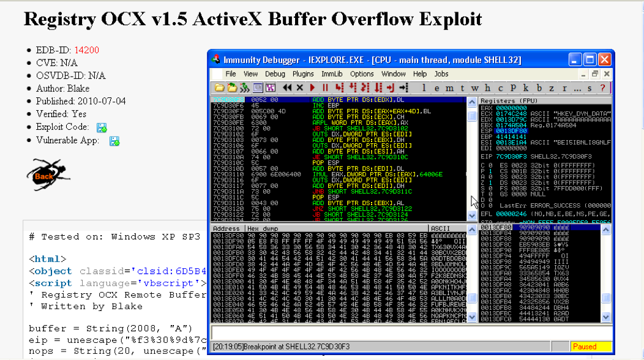Click the up arrow of disassembly scrollbar
Viewport: 644px width, 360px height.
(472, 102)
